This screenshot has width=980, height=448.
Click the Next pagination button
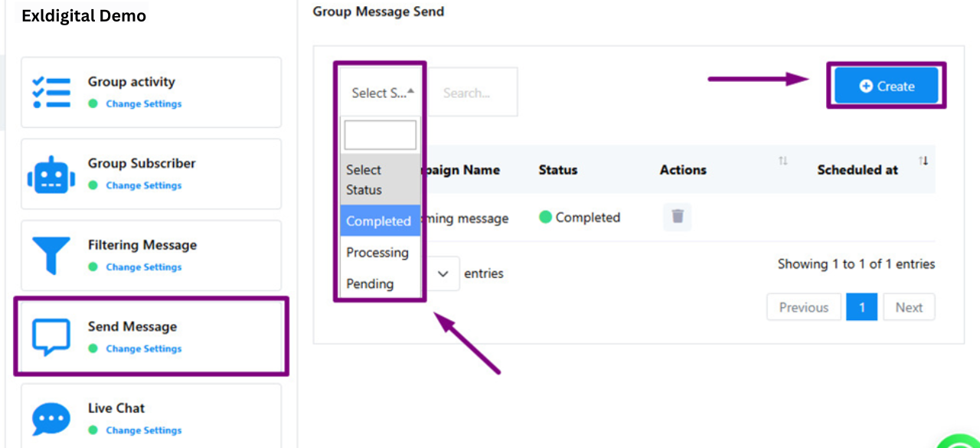pyautogui.click(x=909, y=307)
